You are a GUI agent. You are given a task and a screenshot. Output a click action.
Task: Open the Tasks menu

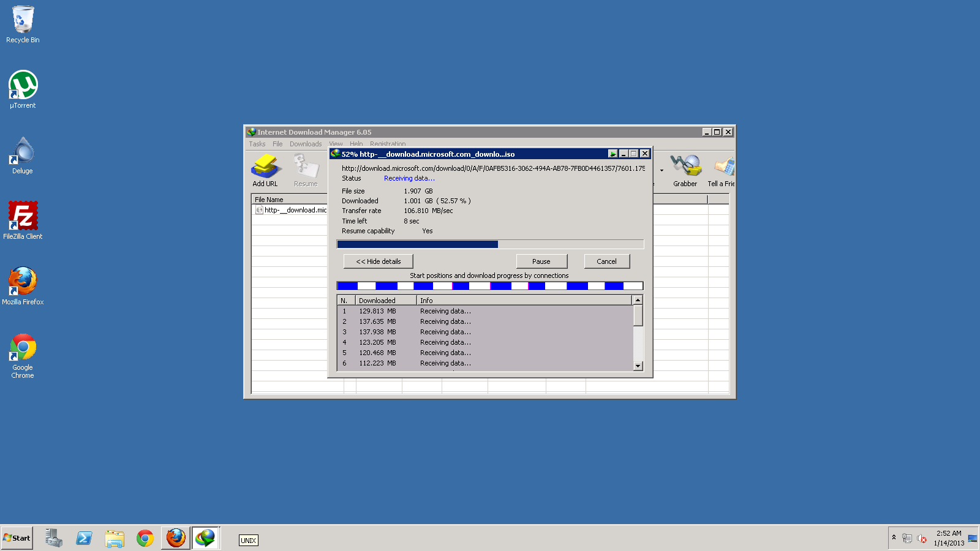(x=257, y=144)
